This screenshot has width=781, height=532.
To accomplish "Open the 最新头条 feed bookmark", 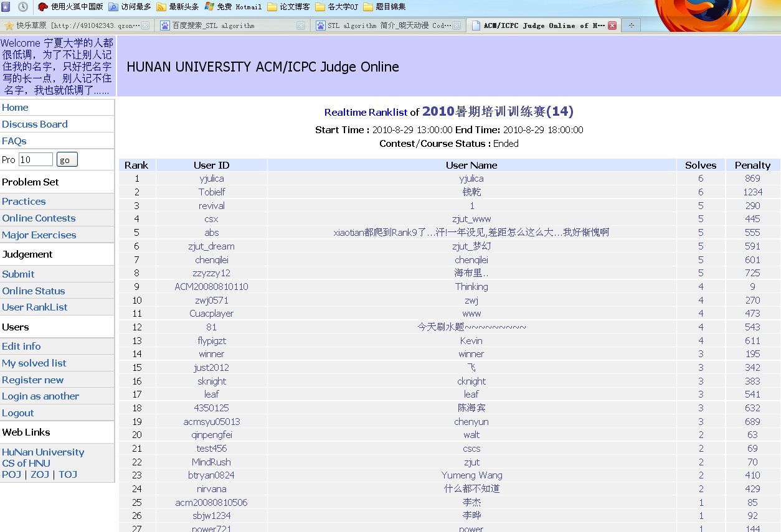I will pyautogui.click(x=177, y=7).
